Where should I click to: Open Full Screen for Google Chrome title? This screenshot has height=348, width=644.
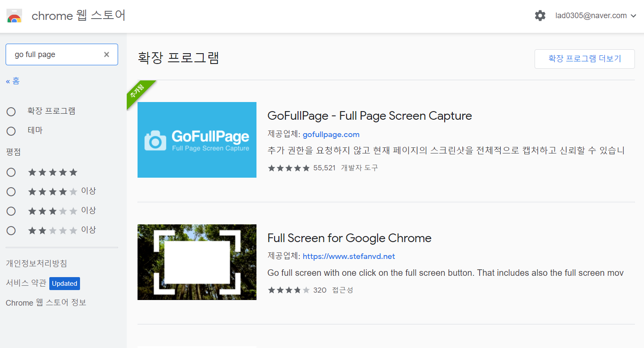[x=349, y=238]
